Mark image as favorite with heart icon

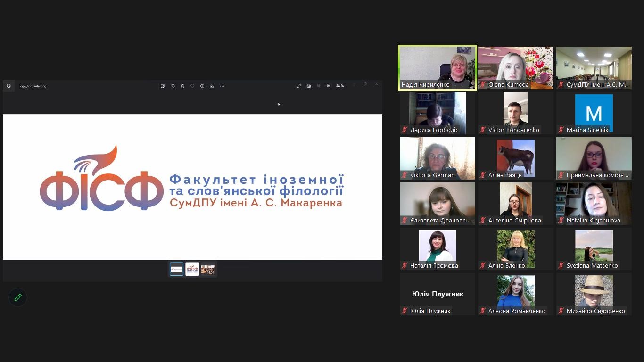tap(192, 86)
